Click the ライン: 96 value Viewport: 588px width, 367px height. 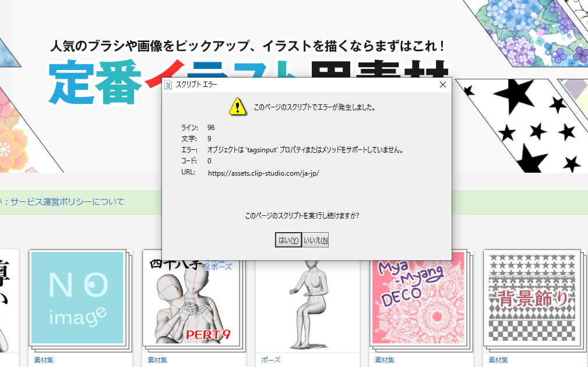point(211,128)
